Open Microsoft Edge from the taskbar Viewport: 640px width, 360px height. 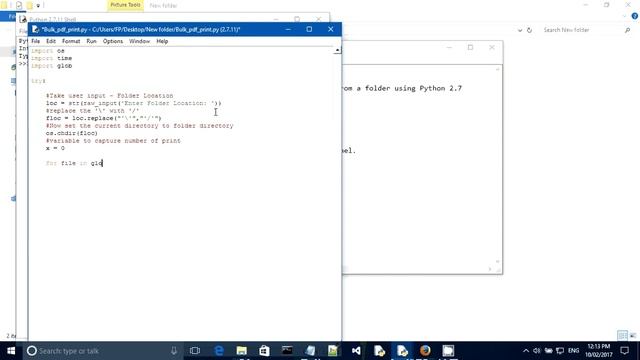(x=219, y=351)
